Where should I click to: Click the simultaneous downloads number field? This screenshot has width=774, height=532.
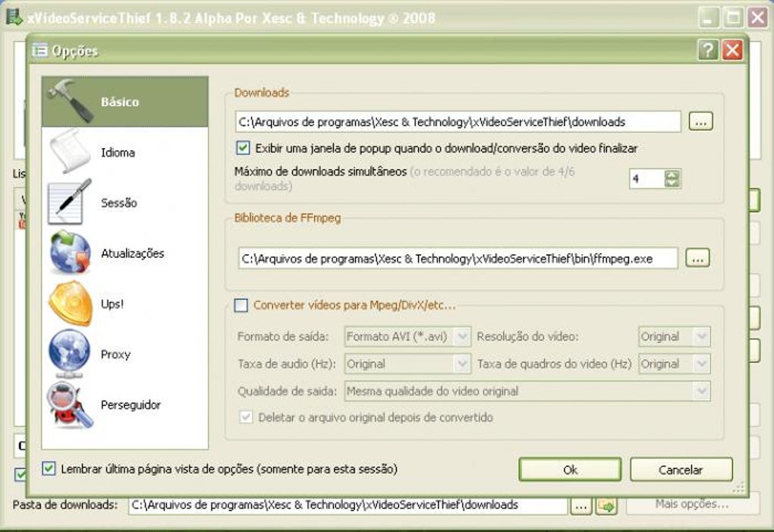coord(647,178)
